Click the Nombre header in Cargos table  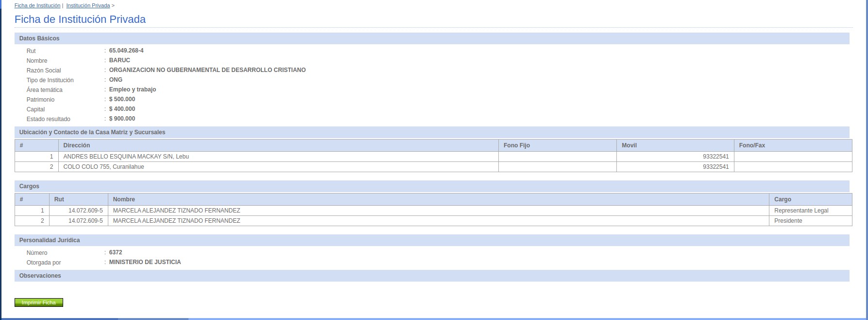click(x=124, y=199)
